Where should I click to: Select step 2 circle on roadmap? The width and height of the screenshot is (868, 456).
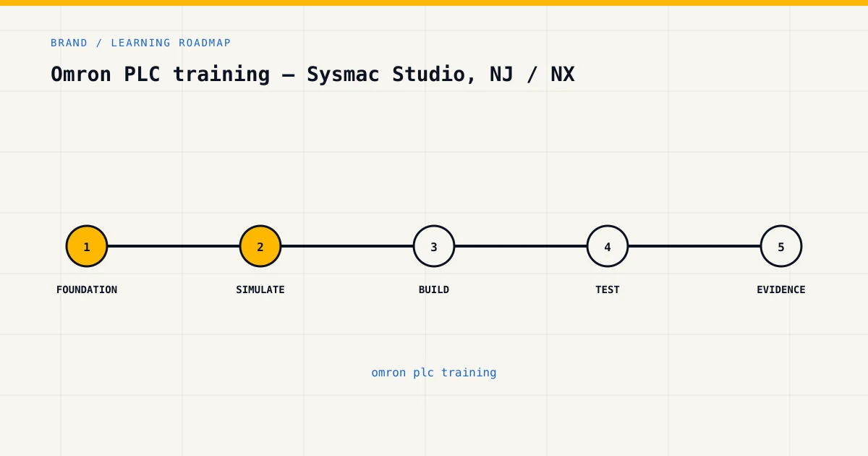(x=260, y=246)
